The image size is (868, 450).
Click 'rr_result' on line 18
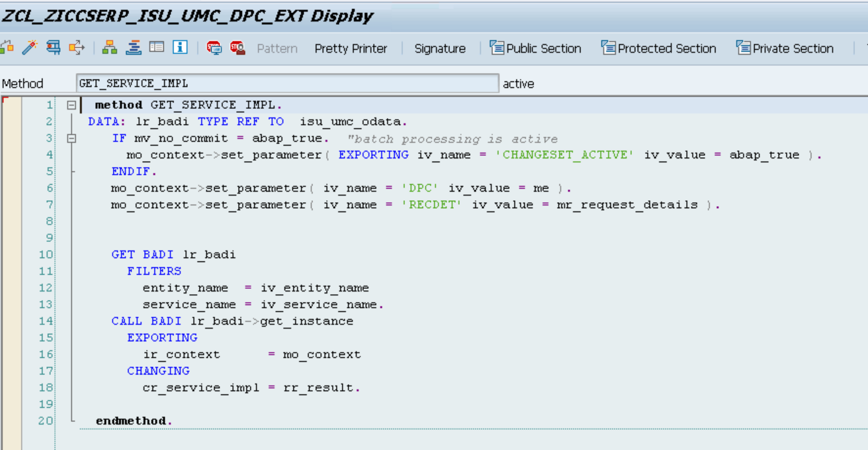318,387
